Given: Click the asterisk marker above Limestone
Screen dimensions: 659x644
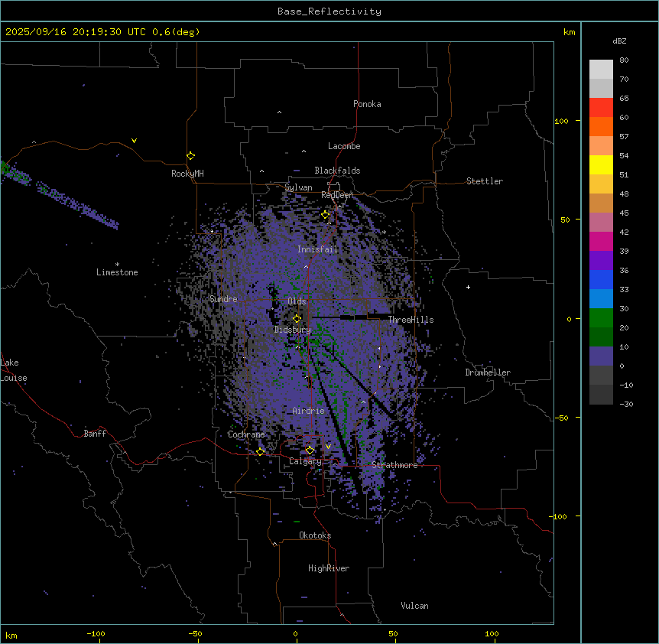Looking at the screenshot, I should (x=117, y=264).
